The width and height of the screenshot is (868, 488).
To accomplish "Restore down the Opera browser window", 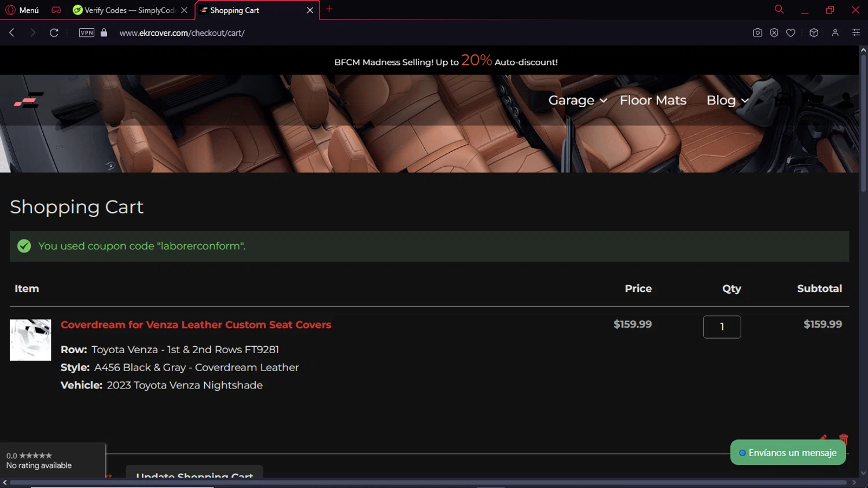I will point(830,10).
